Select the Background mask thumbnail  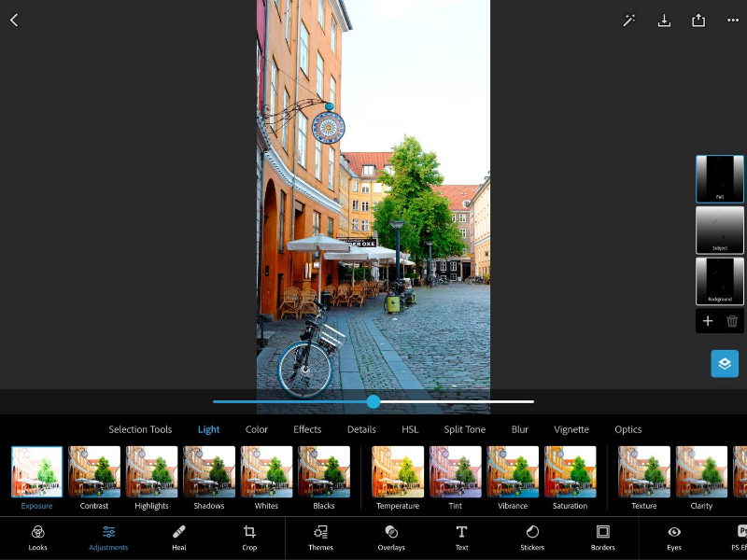[x=719, y=281]
